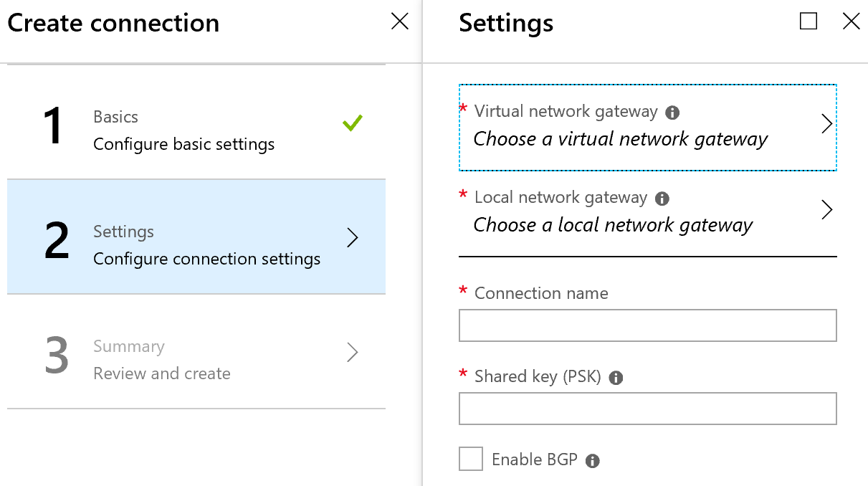Focus the Connection name text field
This screenshot has height=486, width=868.
[647, 325]
